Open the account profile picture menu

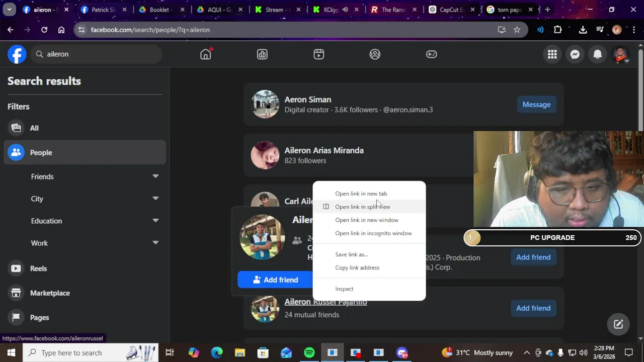(620, 54)
